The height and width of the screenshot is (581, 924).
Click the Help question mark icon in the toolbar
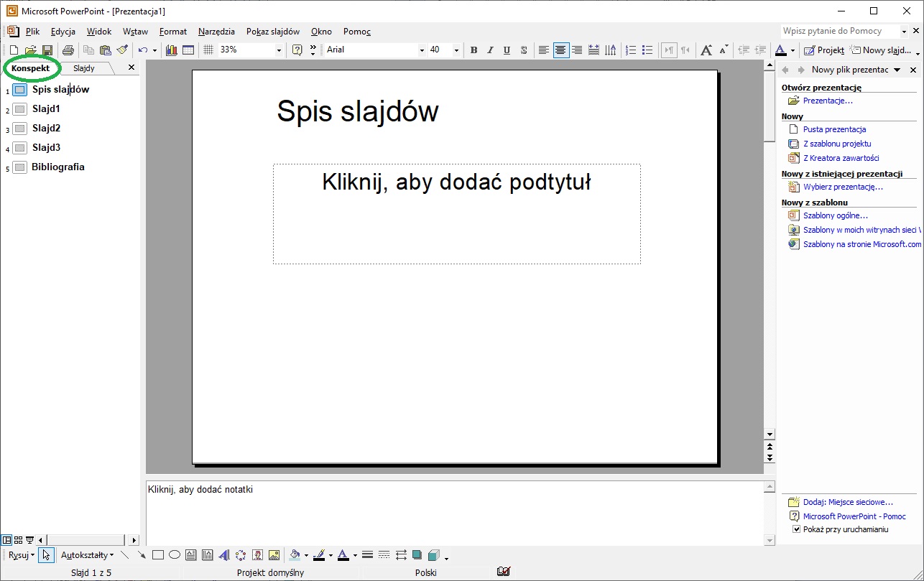click(297, 50)
